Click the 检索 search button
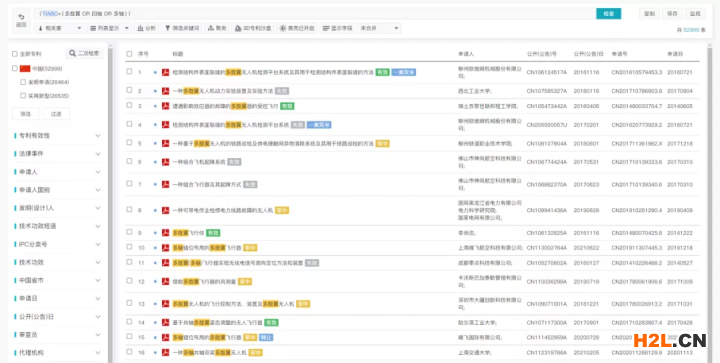 tap(608, 14)
